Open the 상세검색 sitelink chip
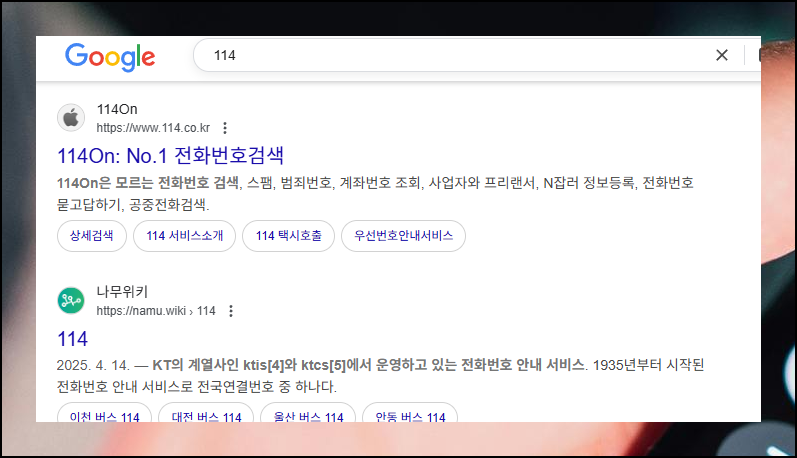Screen dimensions: 797x458 pos(91,236)
